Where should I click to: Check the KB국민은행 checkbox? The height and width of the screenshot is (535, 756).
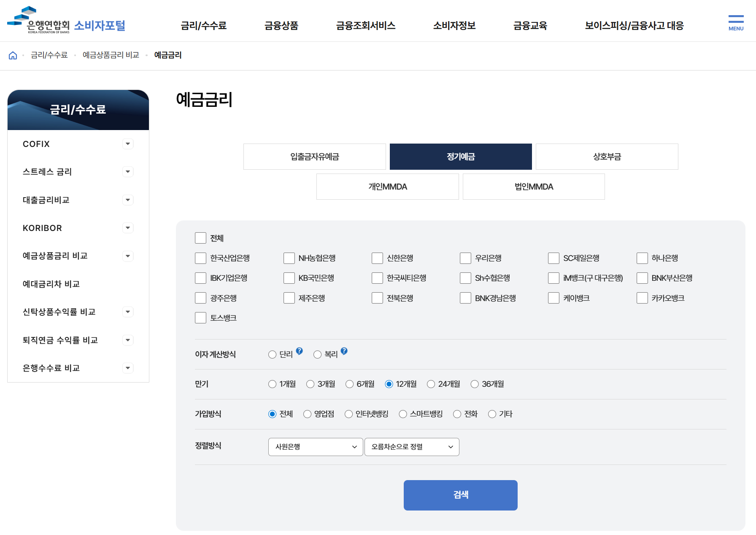point(289,278)
